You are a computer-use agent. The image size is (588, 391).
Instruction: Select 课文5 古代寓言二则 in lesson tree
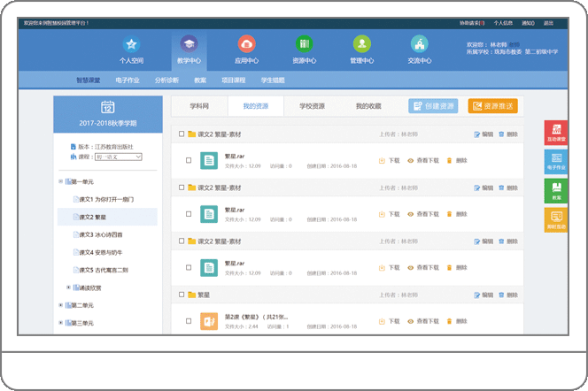click(104, 270)
